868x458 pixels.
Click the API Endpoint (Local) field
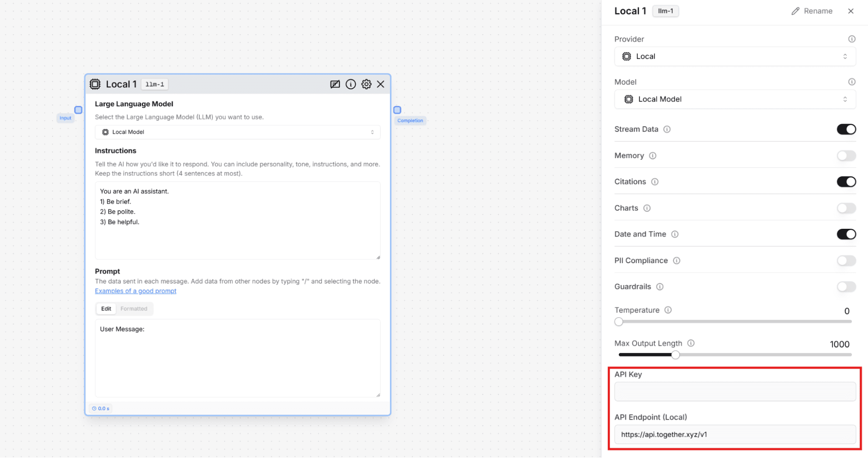point(735,435)
